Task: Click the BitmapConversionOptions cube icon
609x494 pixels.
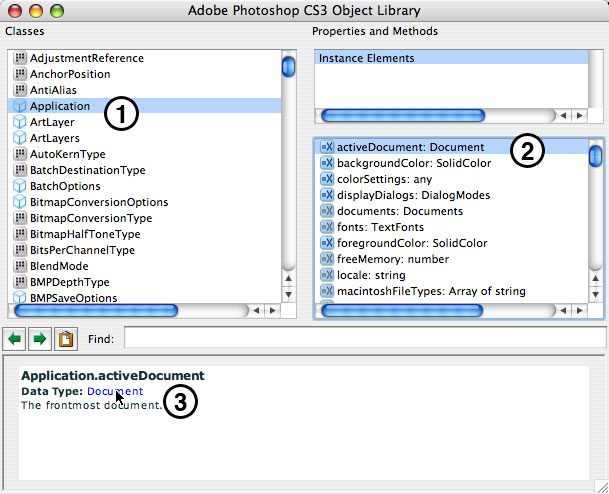Action: 20,202
